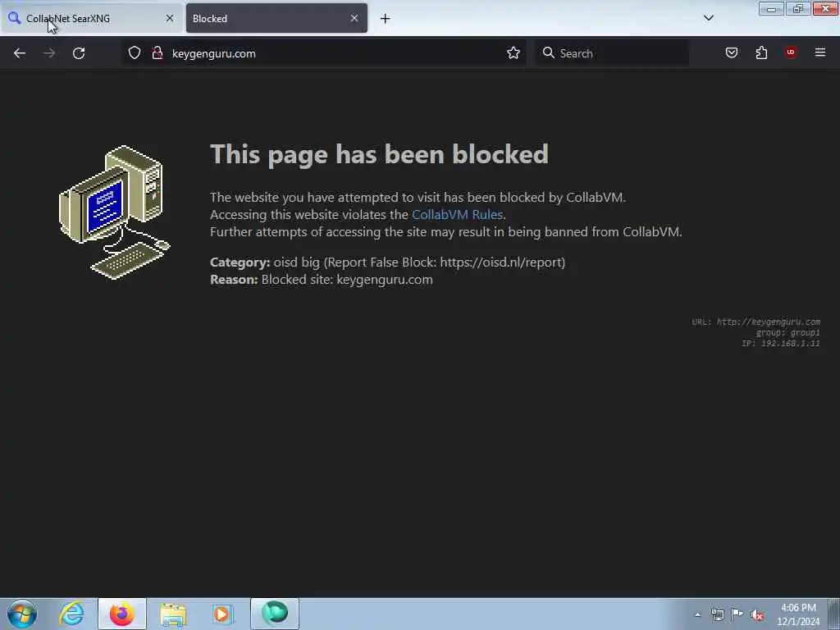Open tracking protection shield icon

click(135, 53)
